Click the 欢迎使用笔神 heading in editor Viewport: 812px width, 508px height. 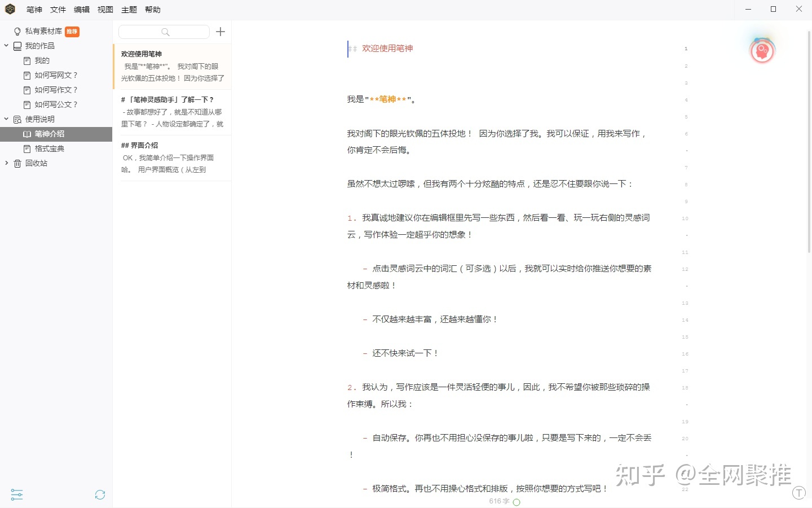tap(387, 49)
